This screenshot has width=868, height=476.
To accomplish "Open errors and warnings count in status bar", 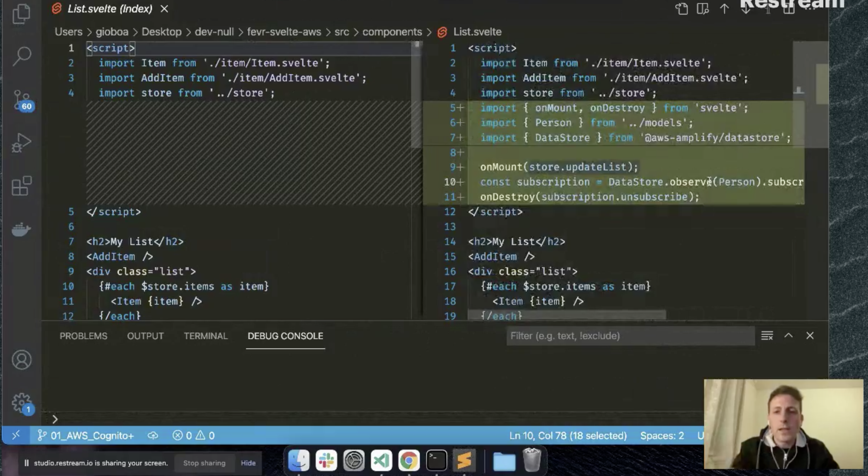I will [193, 435].
